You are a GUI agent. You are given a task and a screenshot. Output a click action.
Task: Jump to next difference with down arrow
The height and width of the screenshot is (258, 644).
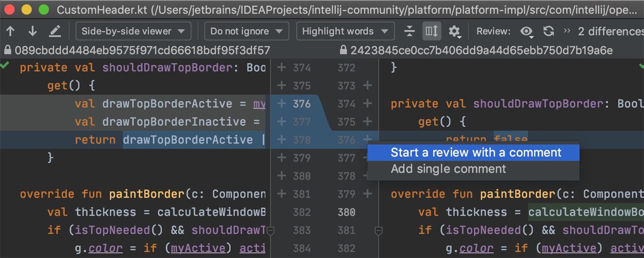(x=32, y=31)
